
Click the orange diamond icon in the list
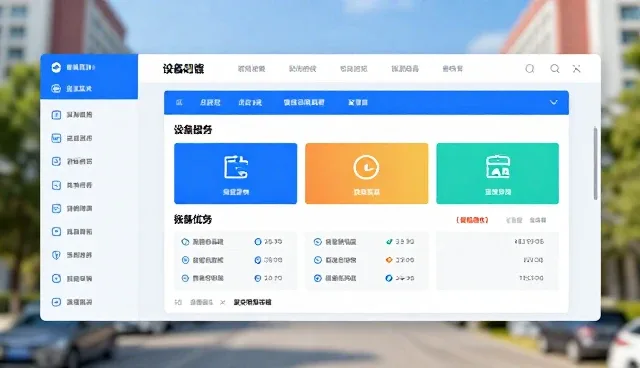[x=389, y=260]
